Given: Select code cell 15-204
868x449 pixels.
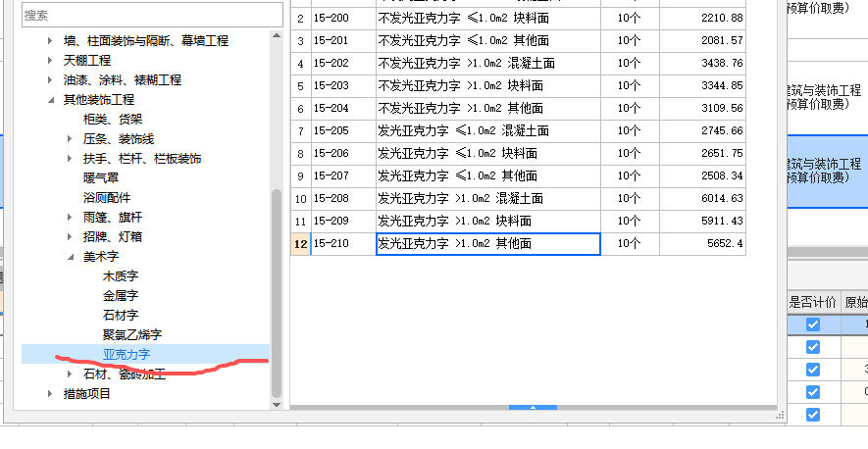Looking at the screenshot, I should tap(343, 109).
